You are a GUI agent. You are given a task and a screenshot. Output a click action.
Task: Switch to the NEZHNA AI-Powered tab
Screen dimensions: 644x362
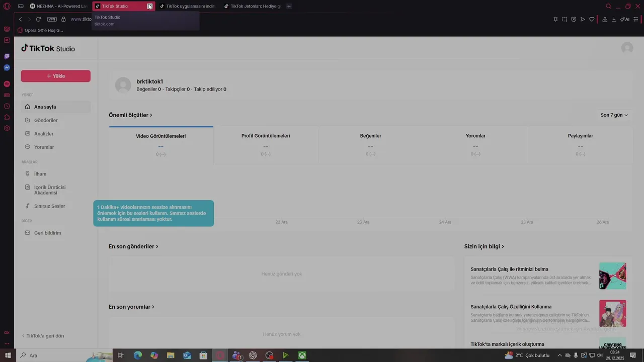[x=58, y=6]
